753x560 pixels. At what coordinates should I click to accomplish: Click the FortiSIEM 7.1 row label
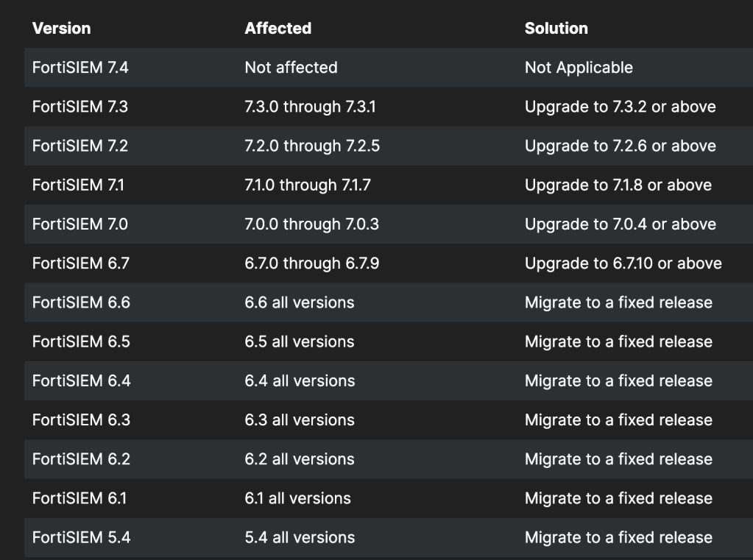point(79,185)
